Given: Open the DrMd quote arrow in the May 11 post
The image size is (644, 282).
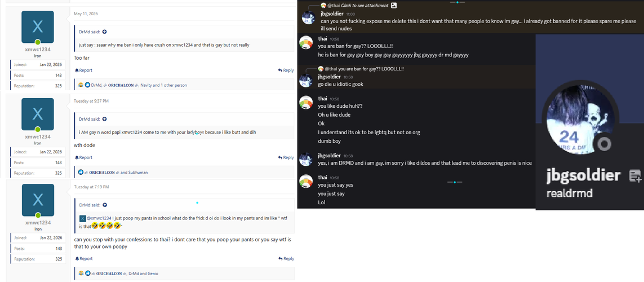Looking at the screenshot, I should [104, 32].
